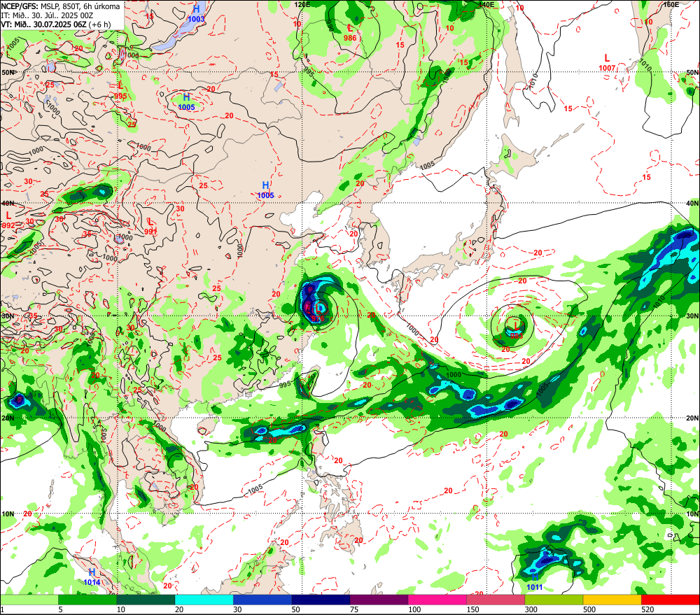This screenshot has height=615, width=700.
Task: Click the light green 1–5 mm legend swatch
Action: (x=29, y=600)
